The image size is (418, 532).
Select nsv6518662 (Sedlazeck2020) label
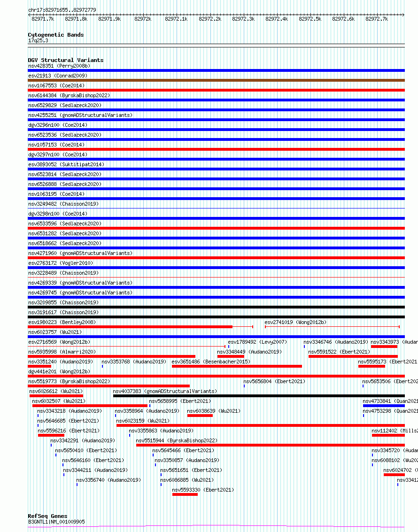pos(65,243)
